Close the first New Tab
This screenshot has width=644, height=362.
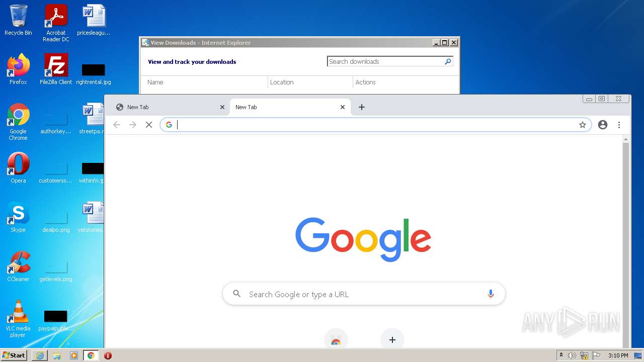222,107
